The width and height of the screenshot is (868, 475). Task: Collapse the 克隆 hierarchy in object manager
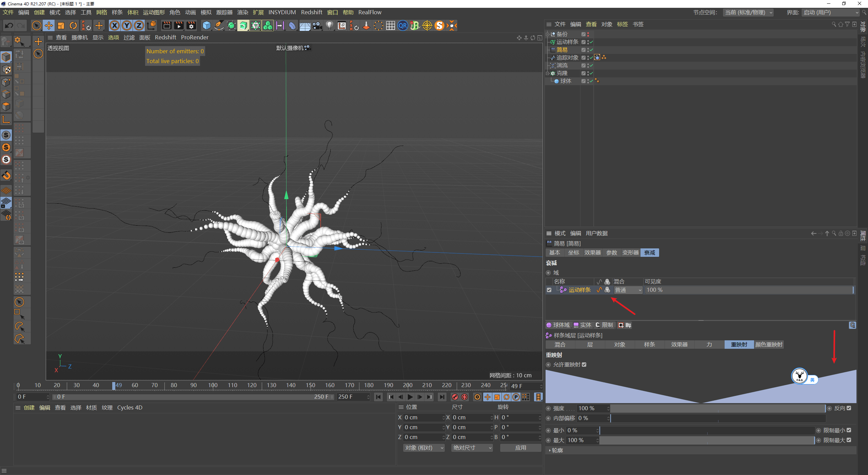tap(548, 73)
